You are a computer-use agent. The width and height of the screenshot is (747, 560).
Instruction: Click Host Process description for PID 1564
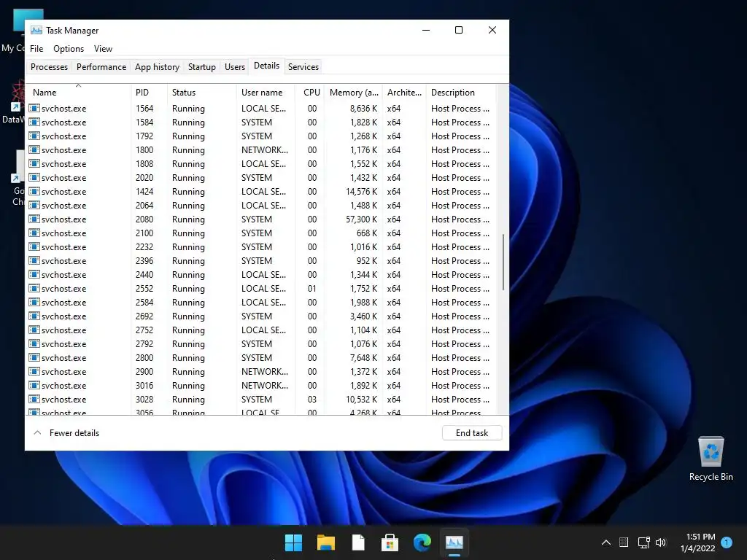pos(460,108)
